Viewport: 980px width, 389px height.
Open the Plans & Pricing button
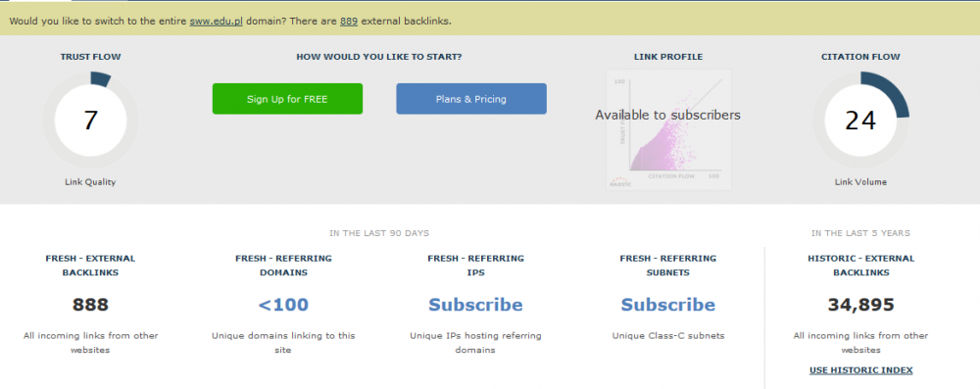click(x=471, y=99)
